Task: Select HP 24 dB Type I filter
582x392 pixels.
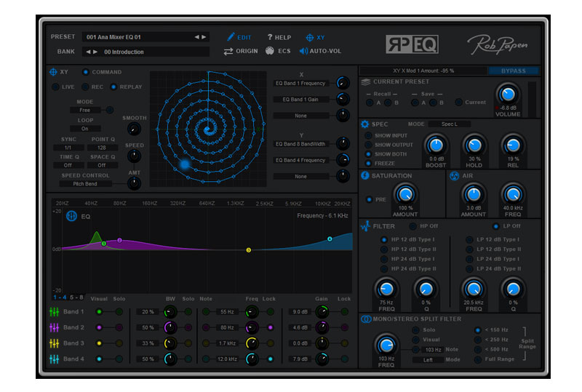Action: click(384, 259)
